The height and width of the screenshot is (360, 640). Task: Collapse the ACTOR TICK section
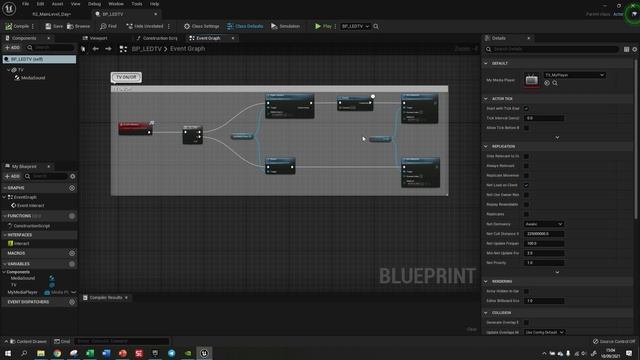pyautogui.click(x=486, y=99)
